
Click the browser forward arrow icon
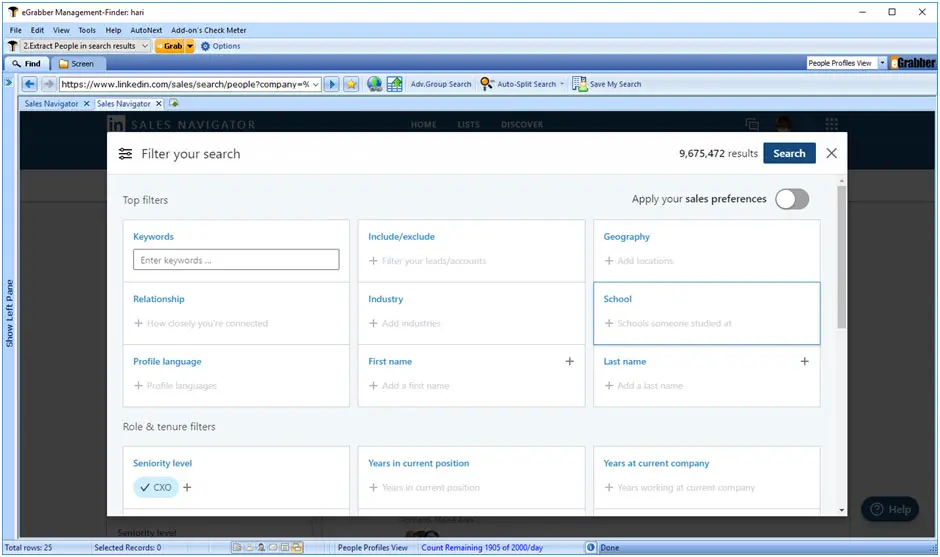(49, 85)
